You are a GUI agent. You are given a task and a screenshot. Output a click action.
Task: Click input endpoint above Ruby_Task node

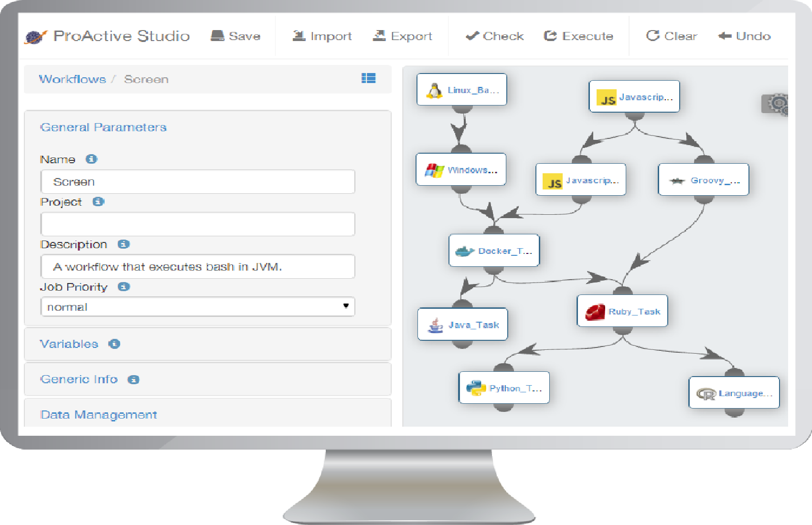pos(623,291)
